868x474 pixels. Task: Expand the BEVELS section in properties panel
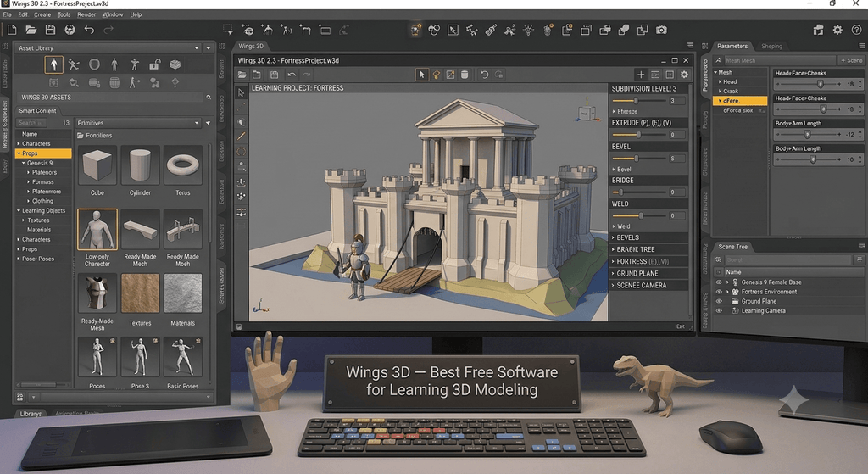[649, 237]
